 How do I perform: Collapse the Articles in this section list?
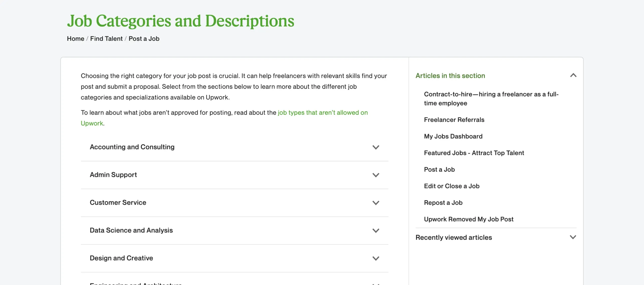pos(573,75)
